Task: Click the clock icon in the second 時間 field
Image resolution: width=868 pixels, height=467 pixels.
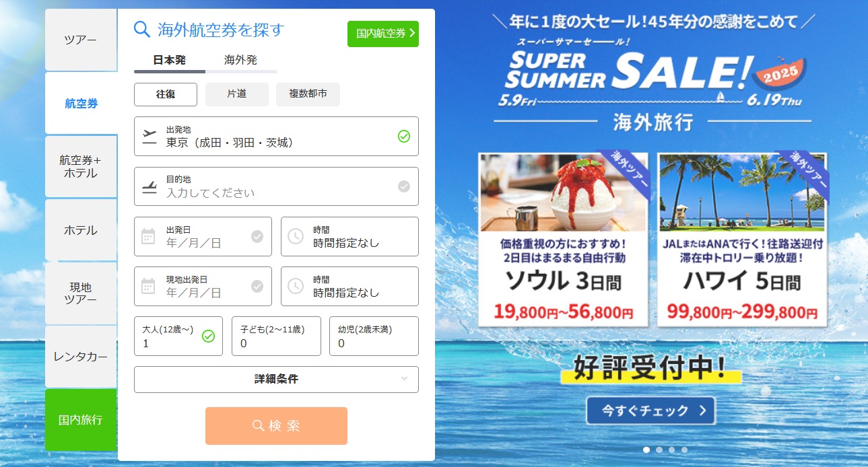Action: pyautogui.click(x=295, y=286)
